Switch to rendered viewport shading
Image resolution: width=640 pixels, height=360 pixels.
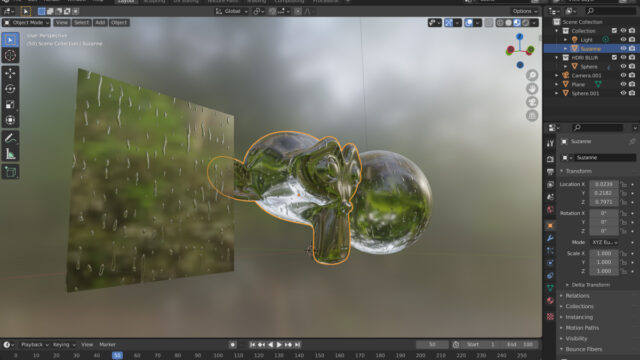[526, 23]
